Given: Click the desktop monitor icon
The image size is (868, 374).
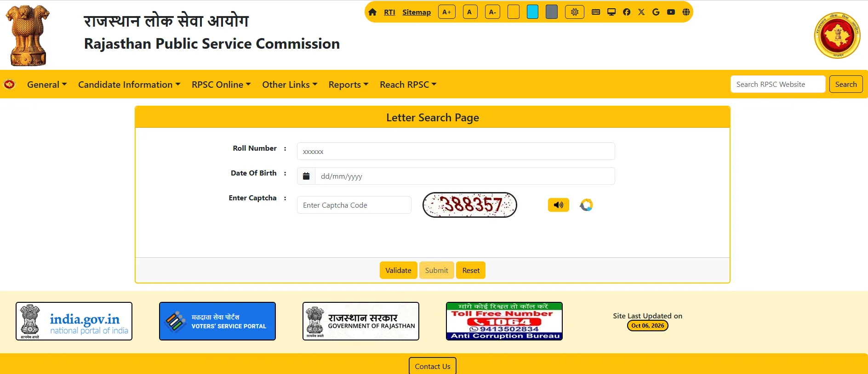Looking at the screenshot, I should 611,12.
